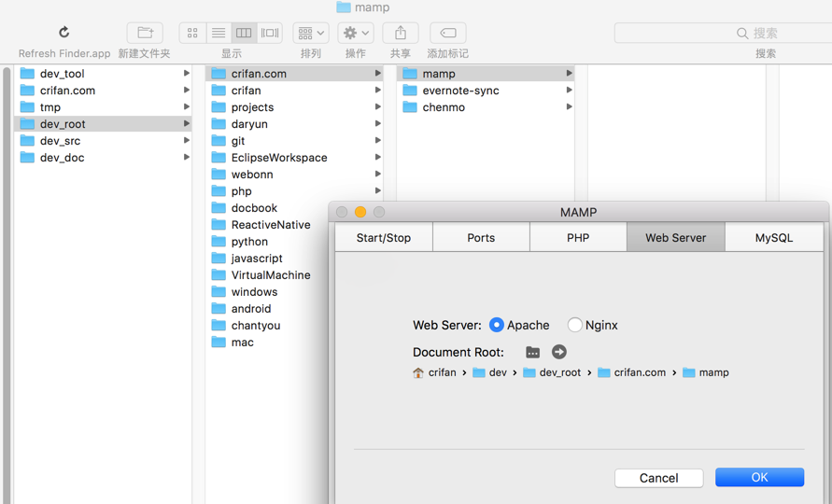Click the Refresh Finder.app toolbar icon
This screenshot has width=832, height=504.
64,33
